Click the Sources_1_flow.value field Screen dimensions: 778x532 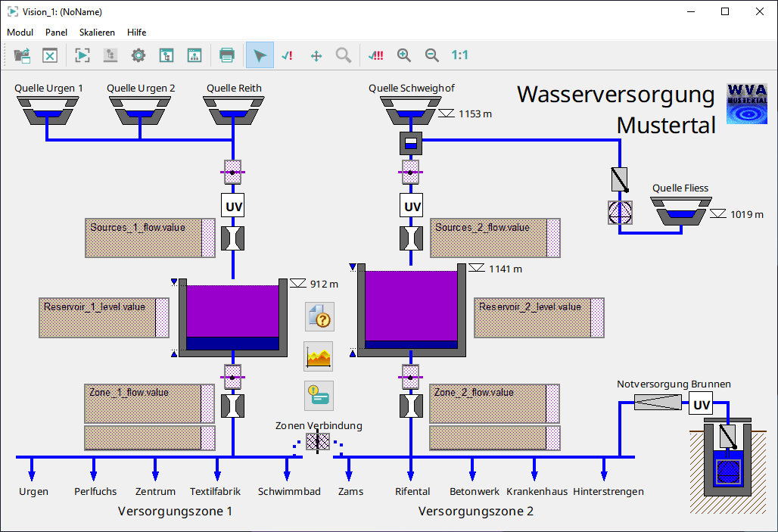[142, 238]
